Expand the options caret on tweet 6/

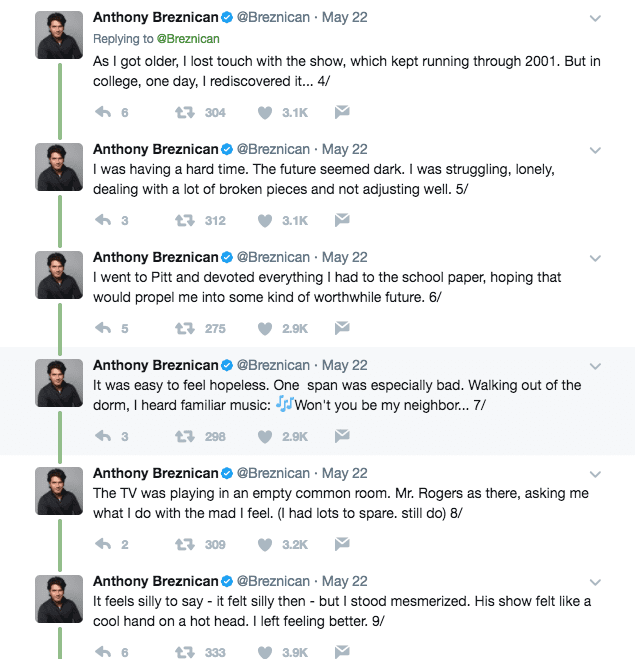[x=595, y=258]
